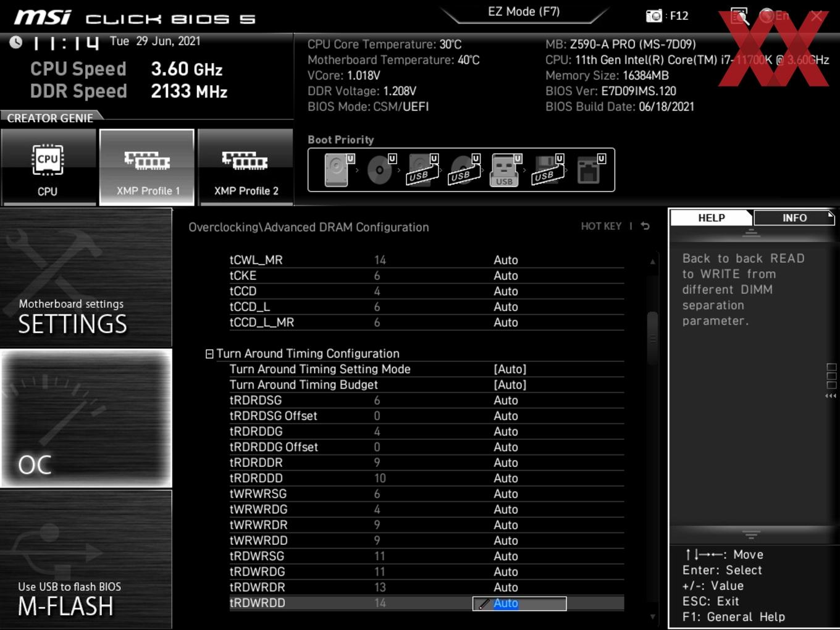840x630 pixels.
Task: Select the tRDRDDG timing row
Action: click(426, 431)
